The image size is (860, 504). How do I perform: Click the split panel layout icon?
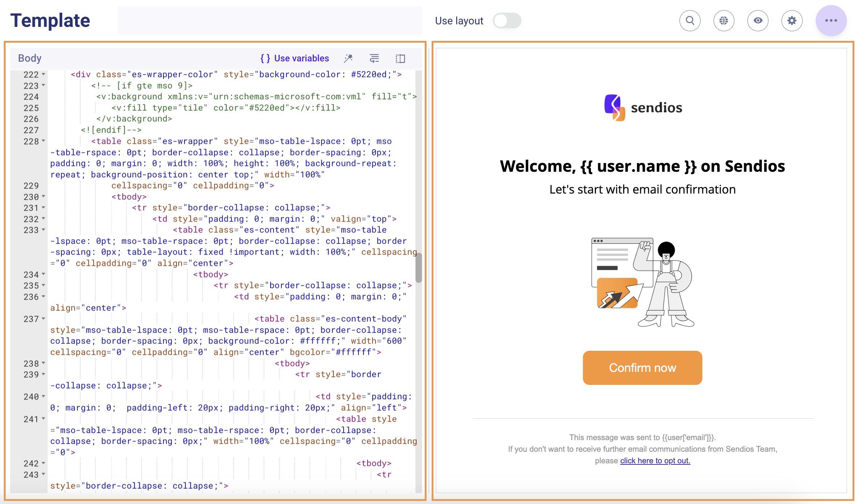(x=400, y=58)
